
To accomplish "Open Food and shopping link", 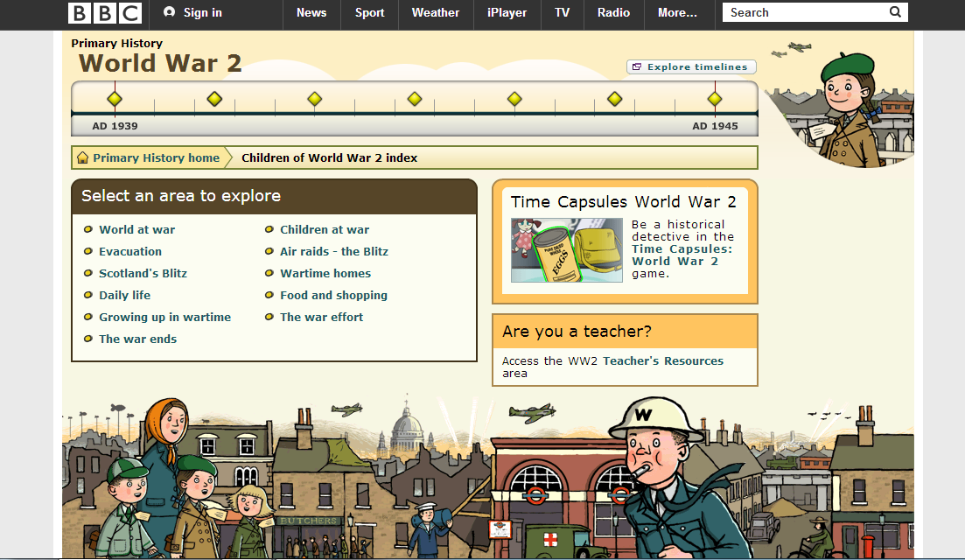I will pos(333,296).
